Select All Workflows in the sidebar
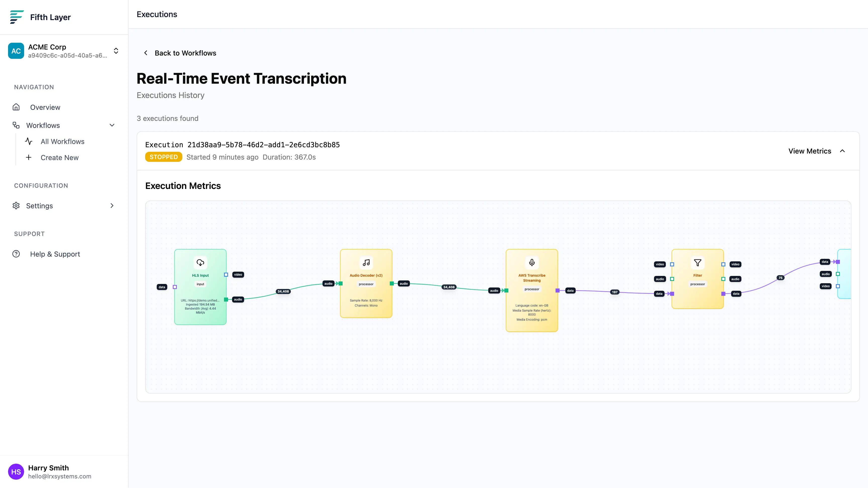The image size is (868, 488). pyautogui.click(x=62, y=141)
